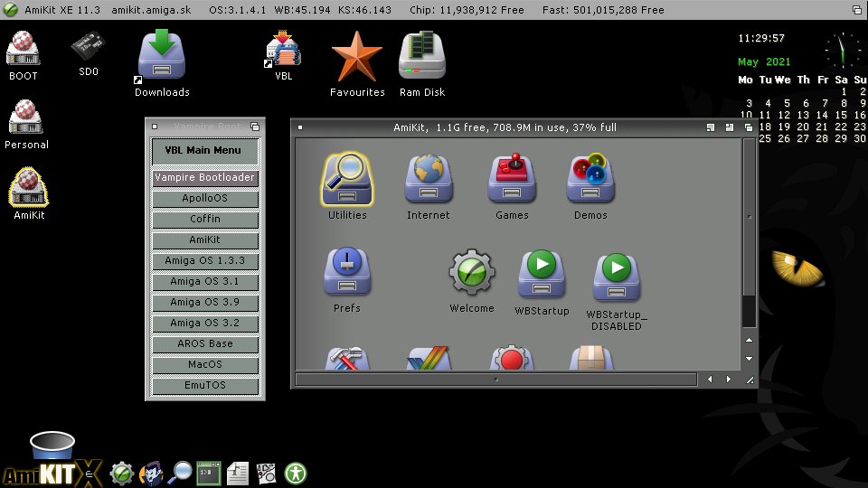Open the Favourites star icon
Screen dimensions: 868x488
point(357,56)
